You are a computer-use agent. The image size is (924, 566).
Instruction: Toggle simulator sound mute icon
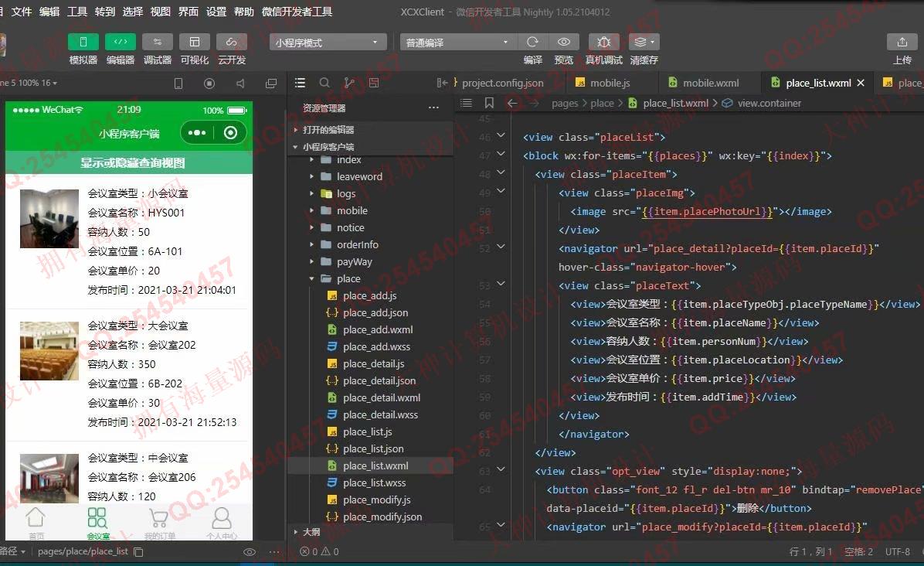tap(240, 84)
